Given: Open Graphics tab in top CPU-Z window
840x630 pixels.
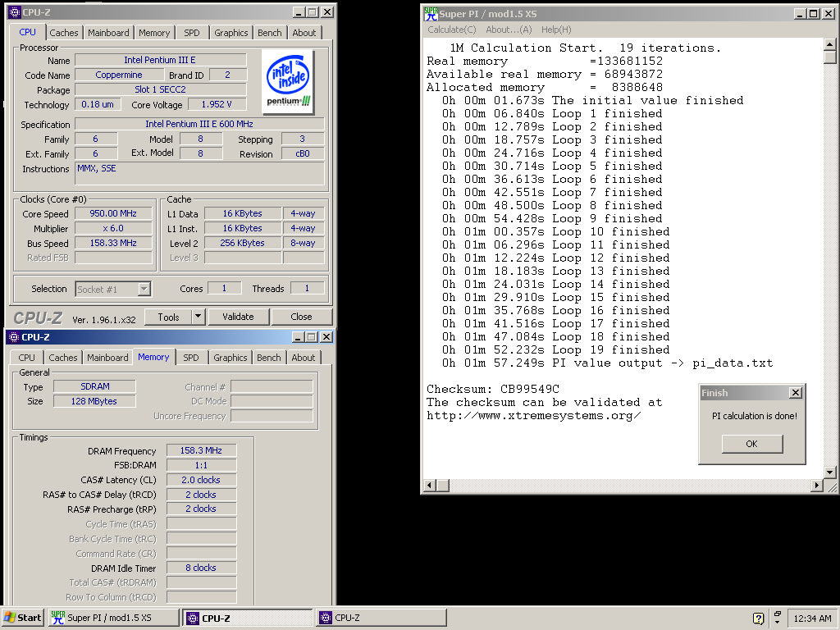Looking at the screenshot, I should [231, 33].
